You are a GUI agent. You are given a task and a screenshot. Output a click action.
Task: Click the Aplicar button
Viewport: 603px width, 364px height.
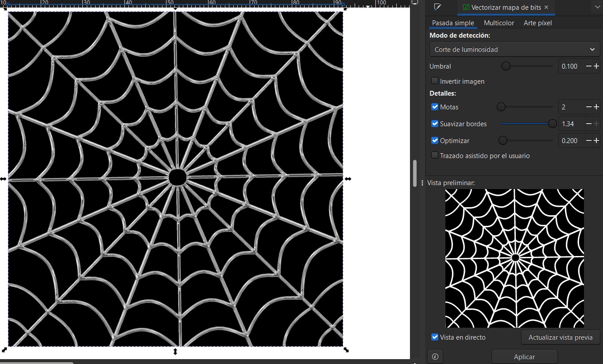524,356
